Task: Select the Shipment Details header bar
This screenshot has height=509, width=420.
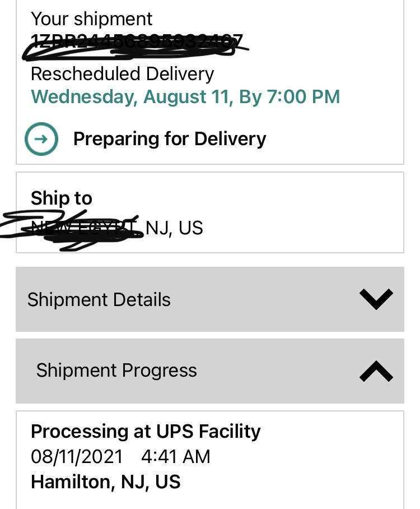Action: pos(210,299)
